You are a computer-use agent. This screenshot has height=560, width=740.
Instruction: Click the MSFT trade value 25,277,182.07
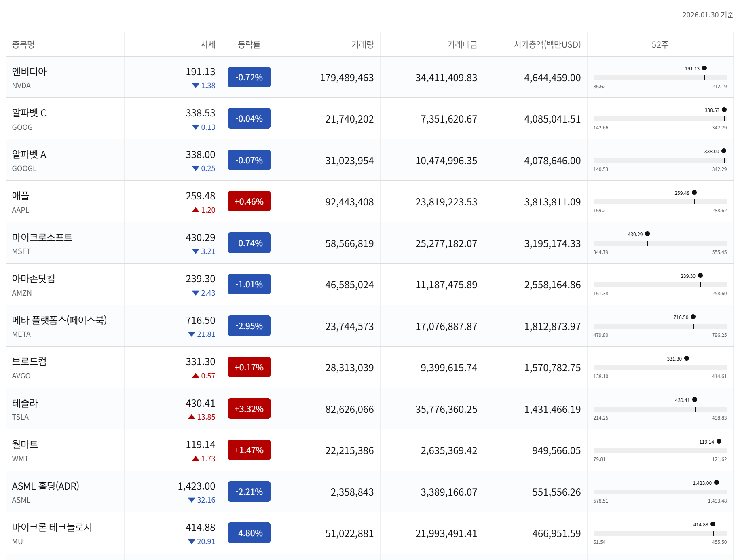(x=446, y=243)
